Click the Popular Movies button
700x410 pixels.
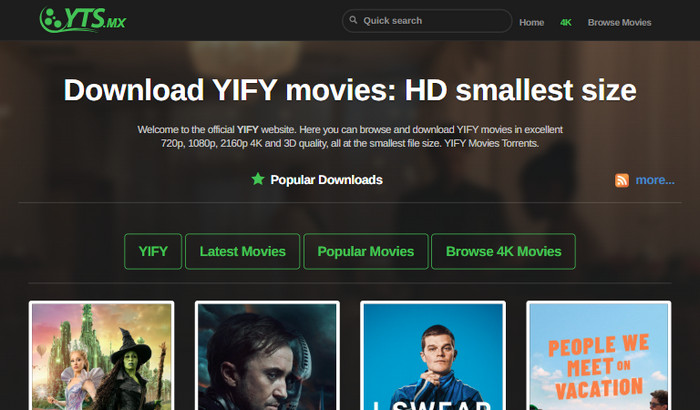[366, 251]
